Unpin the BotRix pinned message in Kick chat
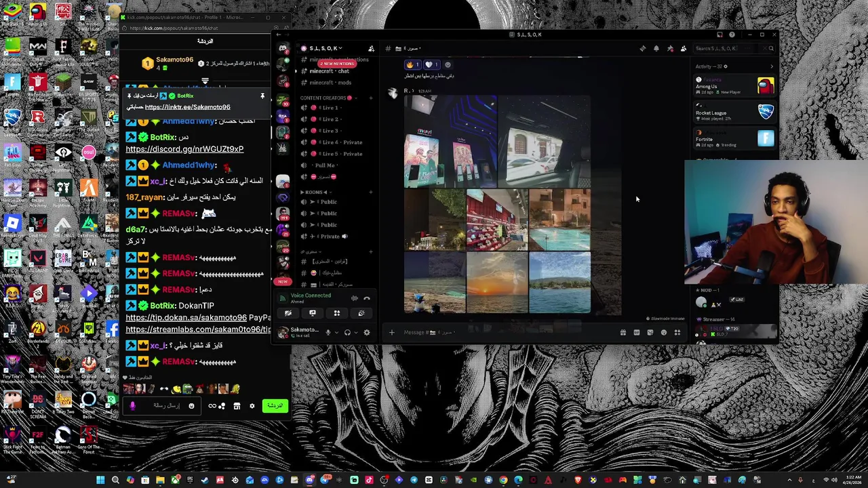Viewport: 868px width, 488px height. click(262, 96)
